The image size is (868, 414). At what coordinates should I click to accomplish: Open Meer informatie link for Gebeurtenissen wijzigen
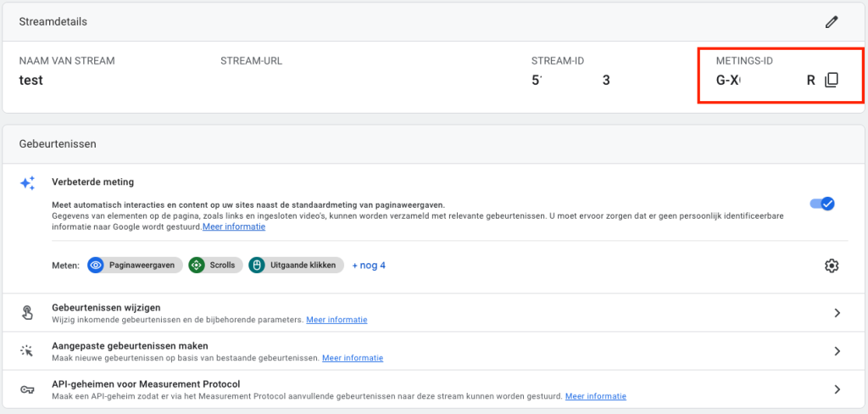(337, 320)
